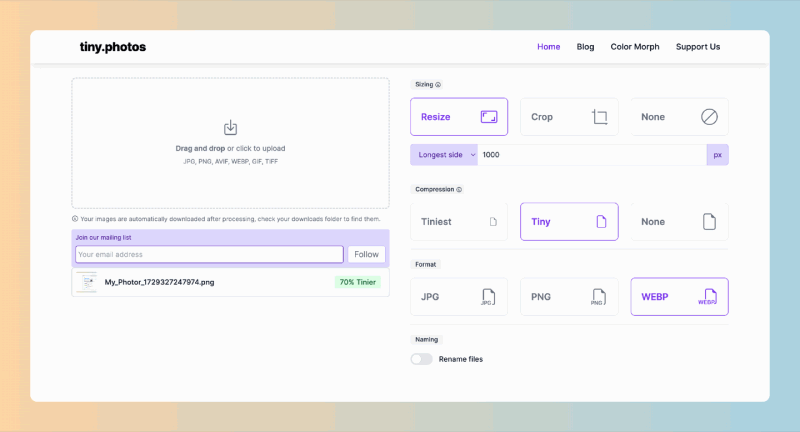Screen dimensions: 800x432
Task: Select None compression option
Action: click(679, 221)
